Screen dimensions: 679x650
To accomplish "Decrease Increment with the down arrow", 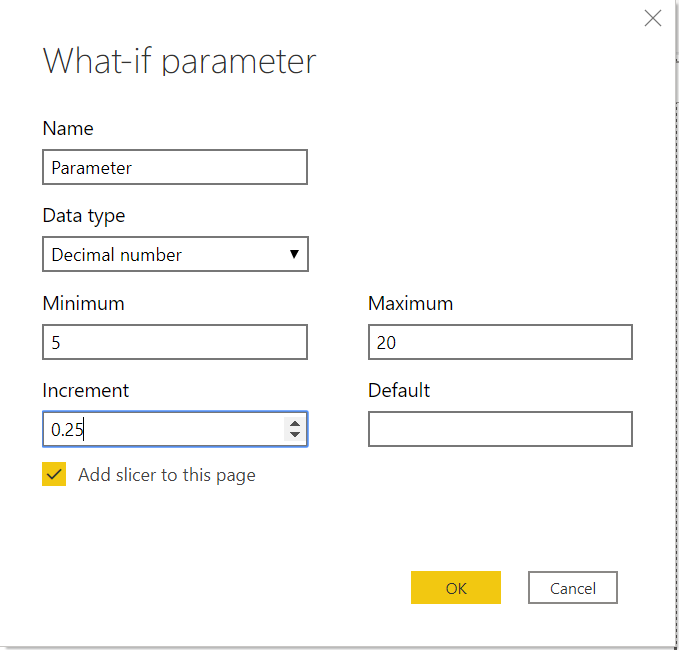I will (x=295, y=435).
